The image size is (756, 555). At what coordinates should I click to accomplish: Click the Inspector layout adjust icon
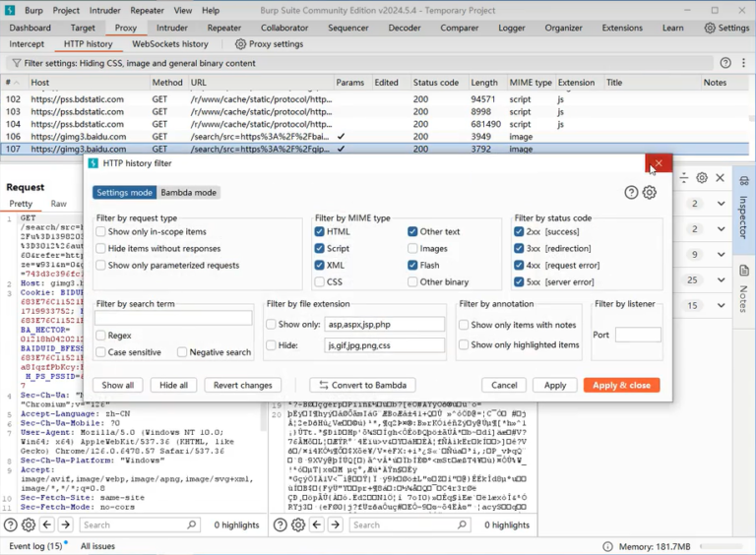[x=684, y=178]
